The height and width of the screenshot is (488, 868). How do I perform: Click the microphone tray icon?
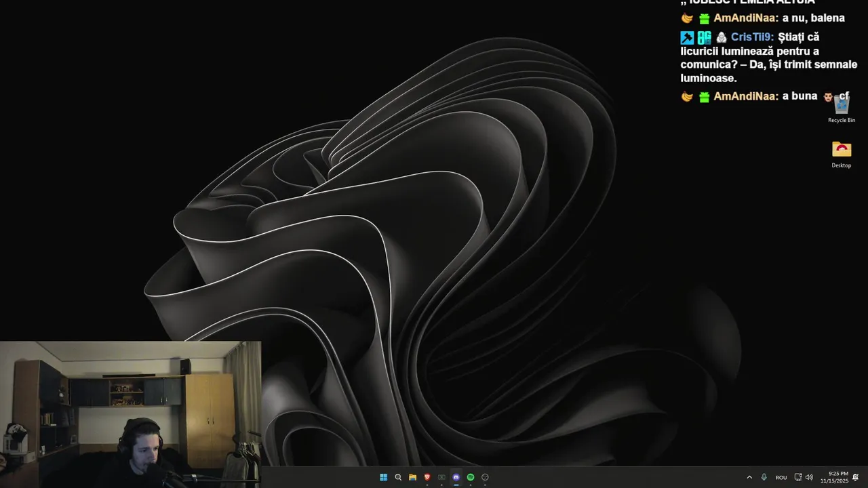(x=764, y=477)
